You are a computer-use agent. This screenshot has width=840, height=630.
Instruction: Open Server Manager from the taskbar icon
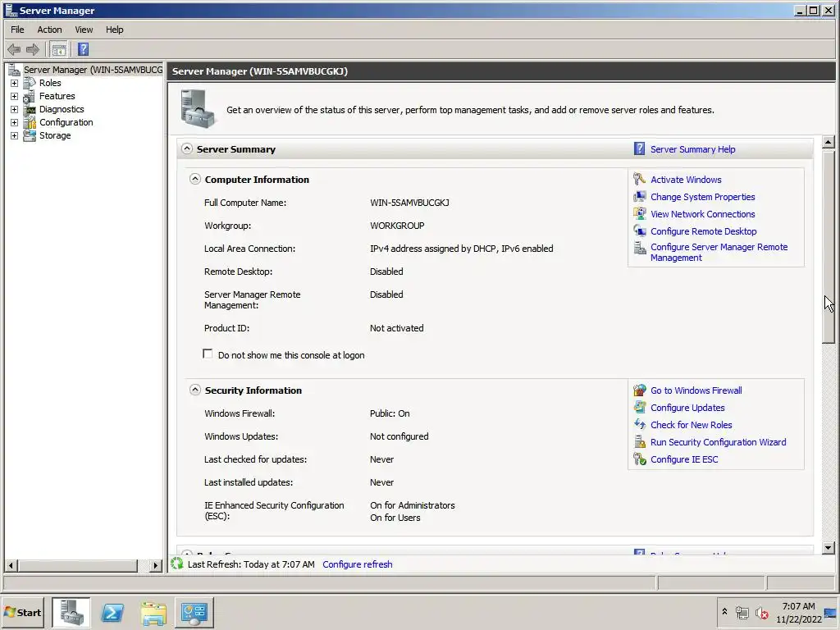pos(71,612)
